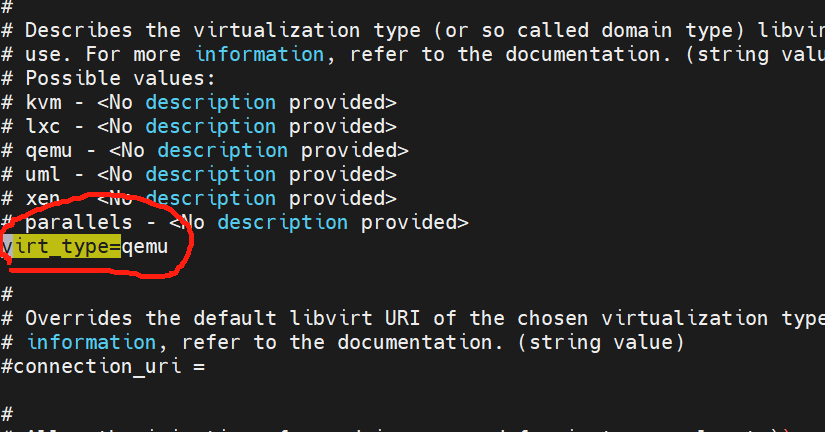The image size is (825, 432).
Task: Click the highlighted virt_type= text
Action: click(x=62, y=246)
